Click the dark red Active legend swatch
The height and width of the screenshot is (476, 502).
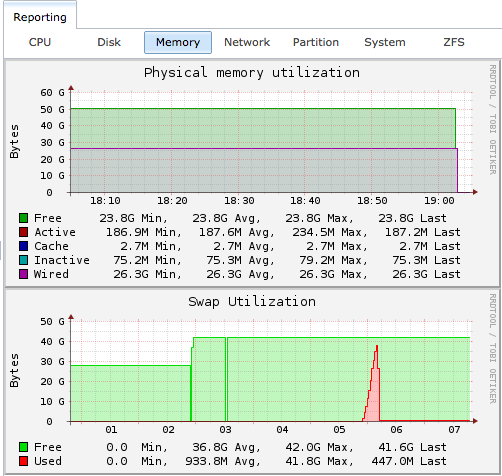[x=23, y=232]
